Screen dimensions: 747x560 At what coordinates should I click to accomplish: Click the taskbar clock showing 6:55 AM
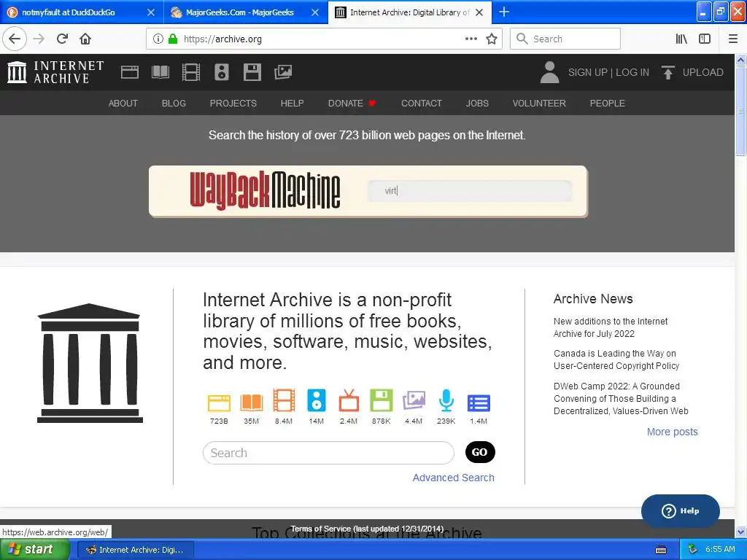(720, 550)
